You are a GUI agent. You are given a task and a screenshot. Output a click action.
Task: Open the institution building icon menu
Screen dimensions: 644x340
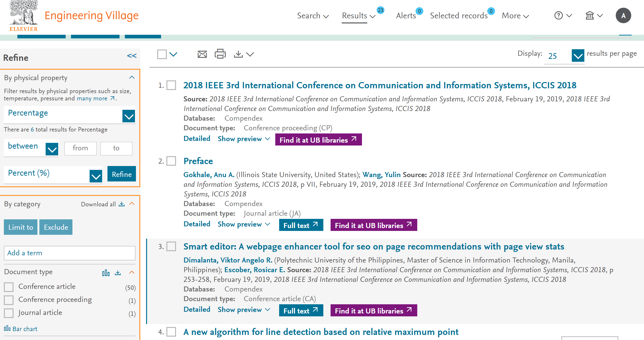[x=589, y=15]
